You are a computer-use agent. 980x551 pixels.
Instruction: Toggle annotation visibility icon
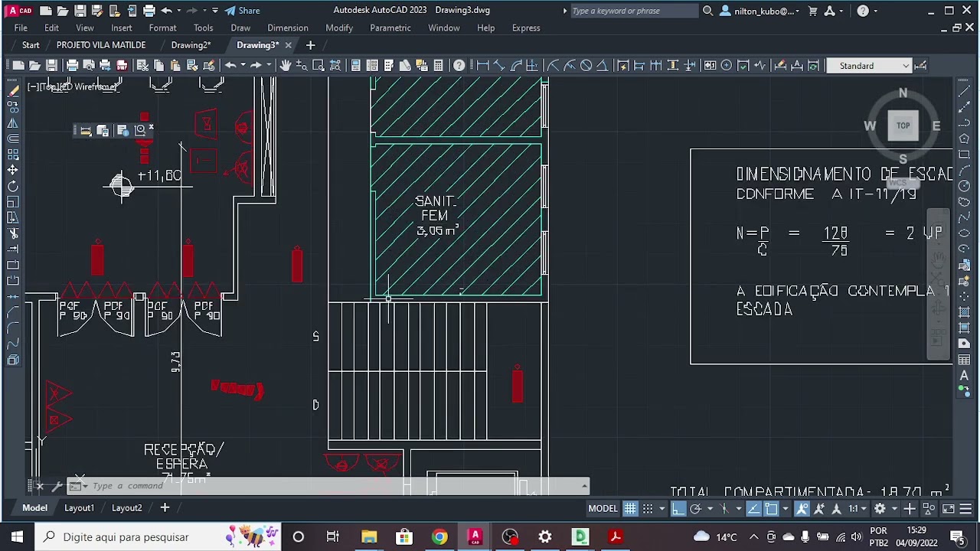pos(802,509)
